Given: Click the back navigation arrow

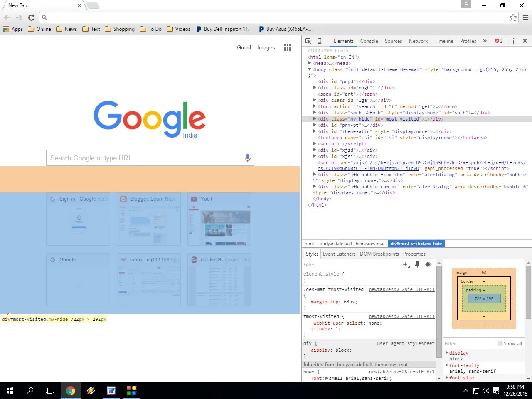Looking at the screenshot, I should 7,17.
